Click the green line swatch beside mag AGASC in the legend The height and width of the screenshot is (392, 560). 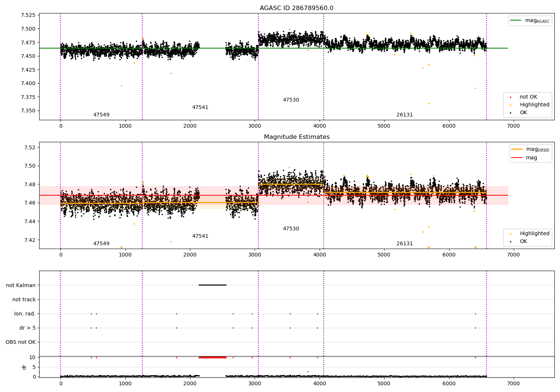coord(516,21)
